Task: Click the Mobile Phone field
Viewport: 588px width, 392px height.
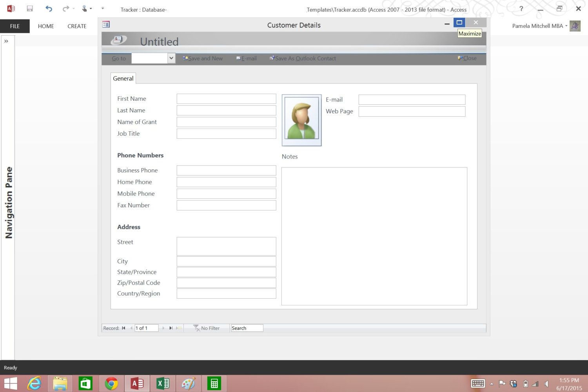Action: pyautogui.click(x=226, y=194)
